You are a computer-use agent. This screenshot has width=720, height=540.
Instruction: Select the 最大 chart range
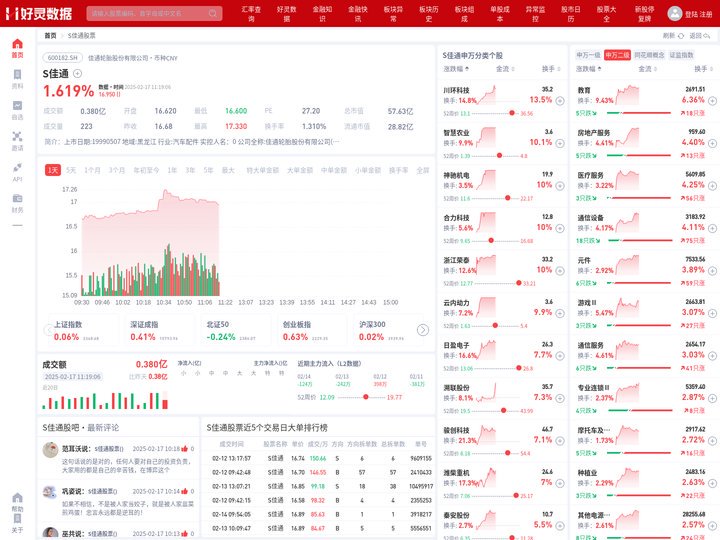coord(228,170)
